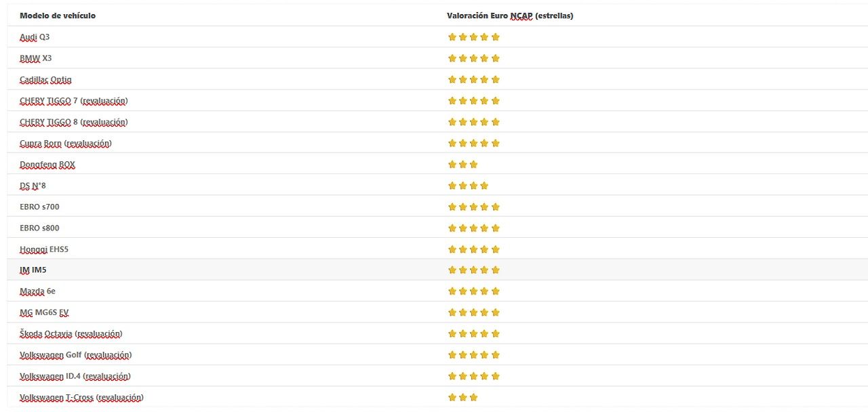Viewport: 868px width, 412px height.
Task: Click the three-star rating for Dongfeng BOX
Action: (462, 165)
